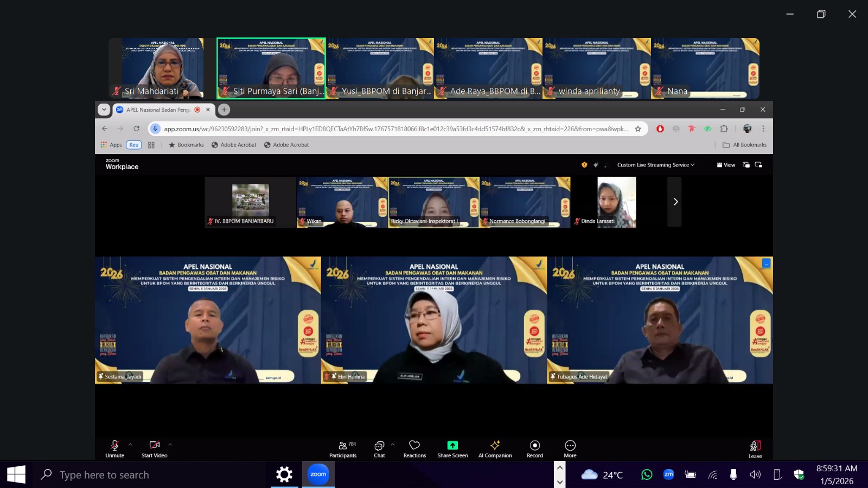Open the Chat panel
Image resolution: width=868 pixels, height=488 pixels.
tap(379, 448)
